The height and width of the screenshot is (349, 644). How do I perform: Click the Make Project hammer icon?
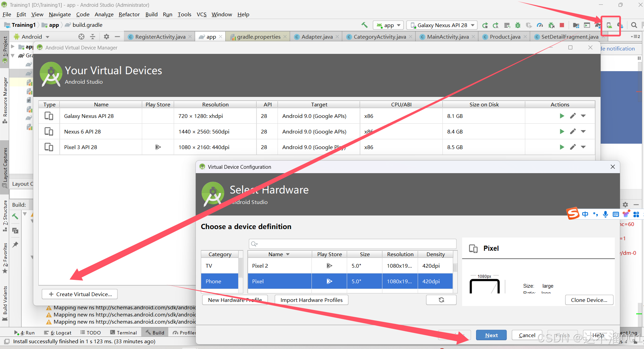(364, 25)
